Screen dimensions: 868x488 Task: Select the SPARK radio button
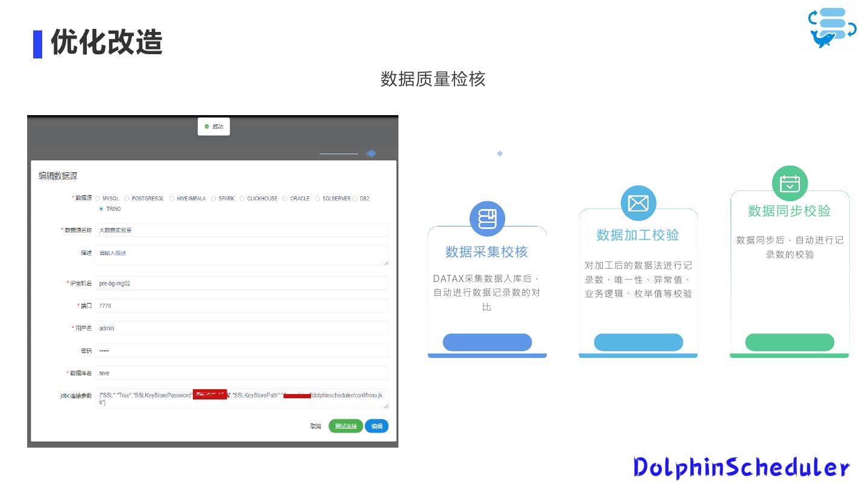[213, 198]
